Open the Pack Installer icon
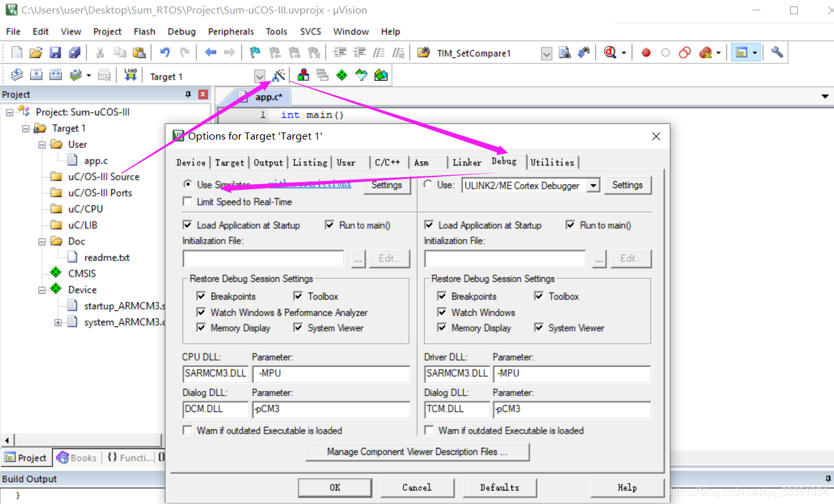Screen dimensions: 834x504 click(381, 76)
